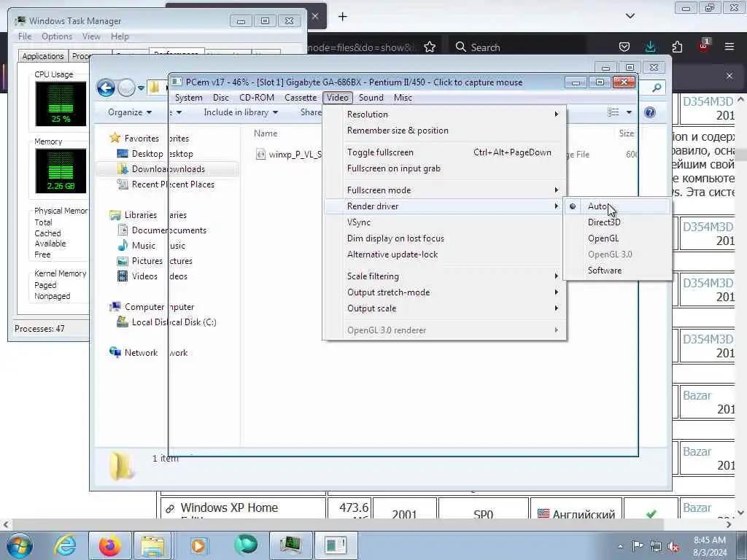This screenshot has width=747, height=560.
Task: Open Firefox extensions puzzle icon
Action: point(677,47)
